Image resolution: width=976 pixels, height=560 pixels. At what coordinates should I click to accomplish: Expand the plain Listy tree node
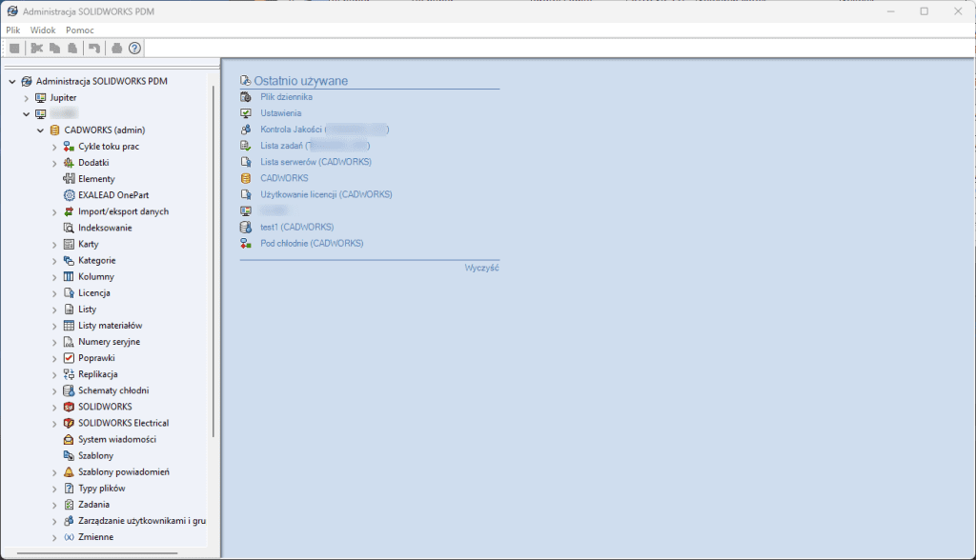click(54, 310)
